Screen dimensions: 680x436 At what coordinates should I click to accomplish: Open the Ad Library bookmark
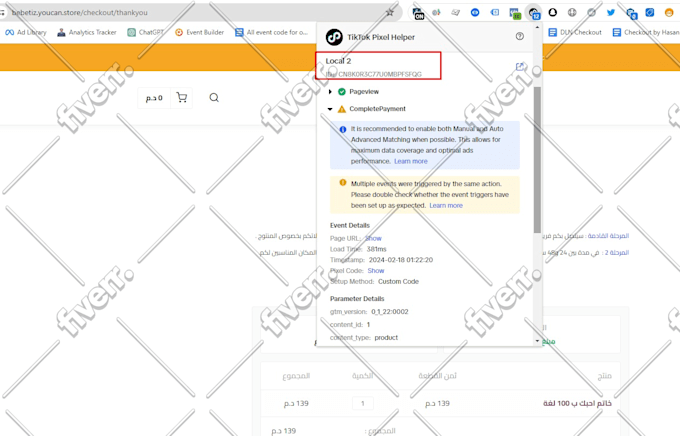(26, 33)
